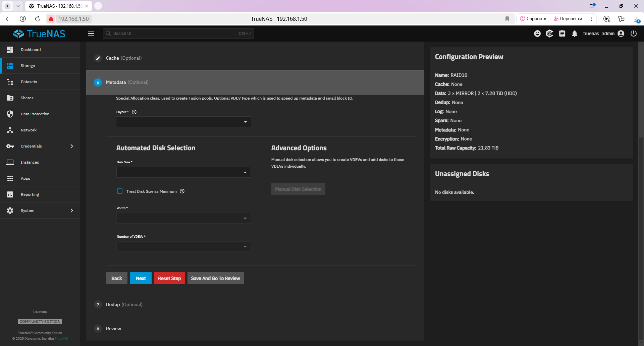644x346 pixels.
Task: Click the Спросить assistant button
Action: (533, 19)
